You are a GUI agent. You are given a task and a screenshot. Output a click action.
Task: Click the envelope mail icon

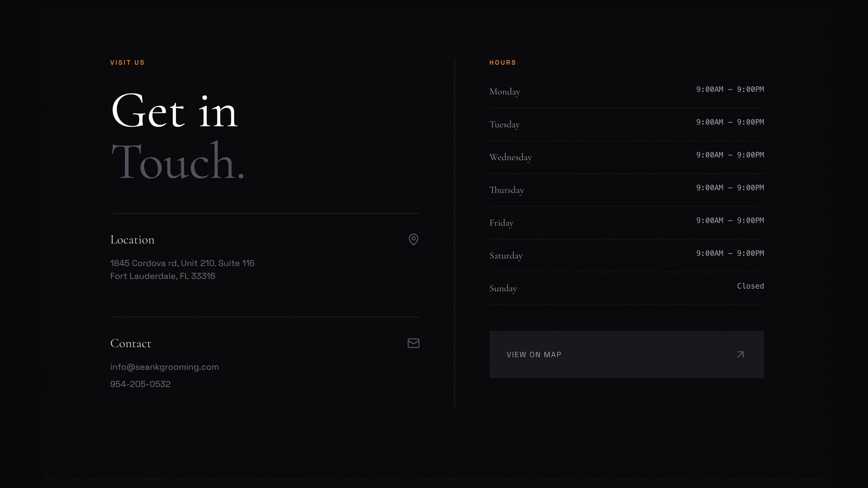413,343
